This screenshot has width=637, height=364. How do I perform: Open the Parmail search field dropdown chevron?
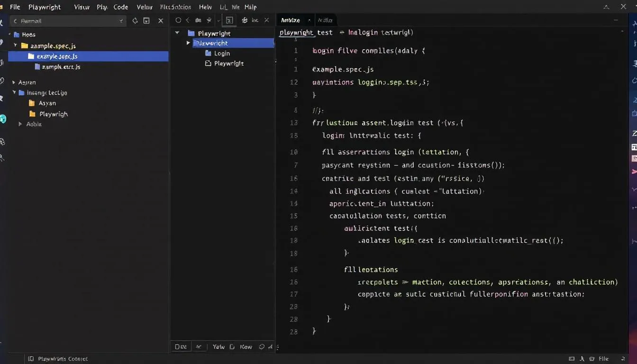[121, 21]
